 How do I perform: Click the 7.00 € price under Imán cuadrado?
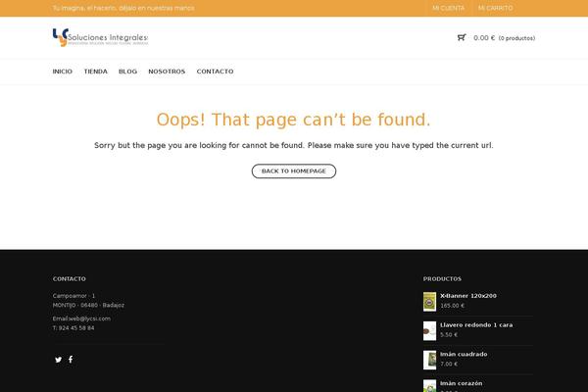point(449,364)
